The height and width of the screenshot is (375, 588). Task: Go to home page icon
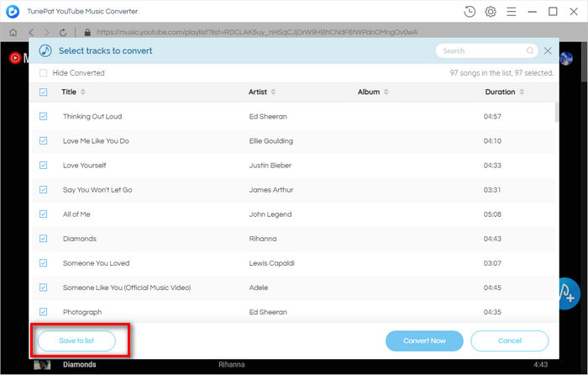(13, 33)
